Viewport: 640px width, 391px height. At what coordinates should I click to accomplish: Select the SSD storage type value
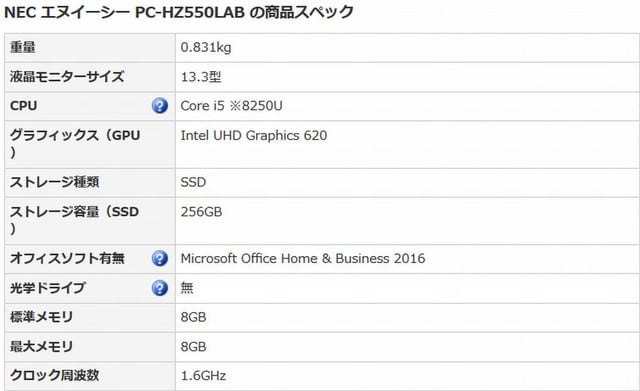[193, 182]
